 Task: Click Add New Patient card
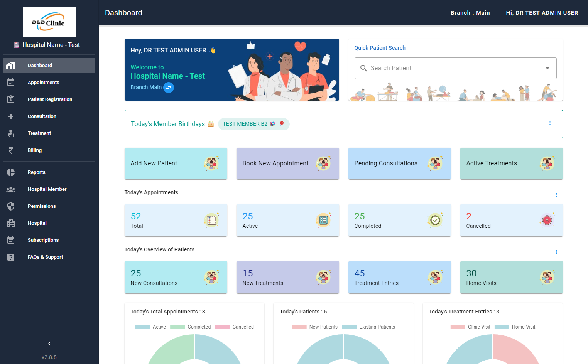pos(176,163)
